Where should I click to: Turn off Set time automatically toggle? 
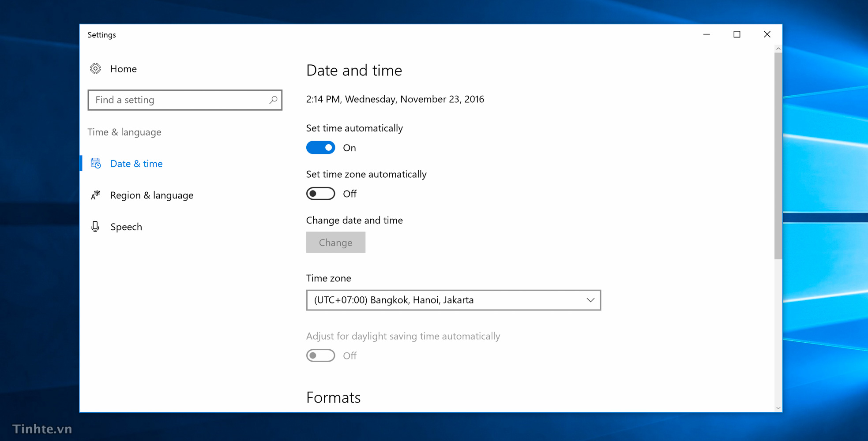pos(321,148)
